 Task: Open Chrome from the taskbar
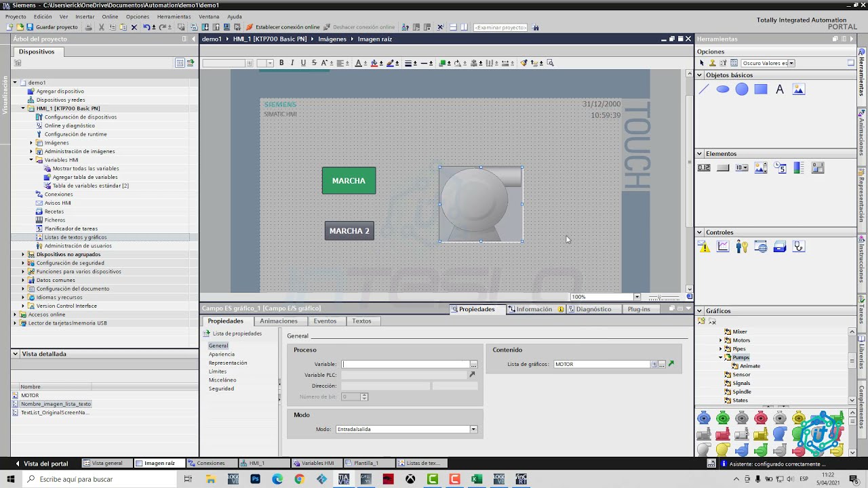pos(299,479)
